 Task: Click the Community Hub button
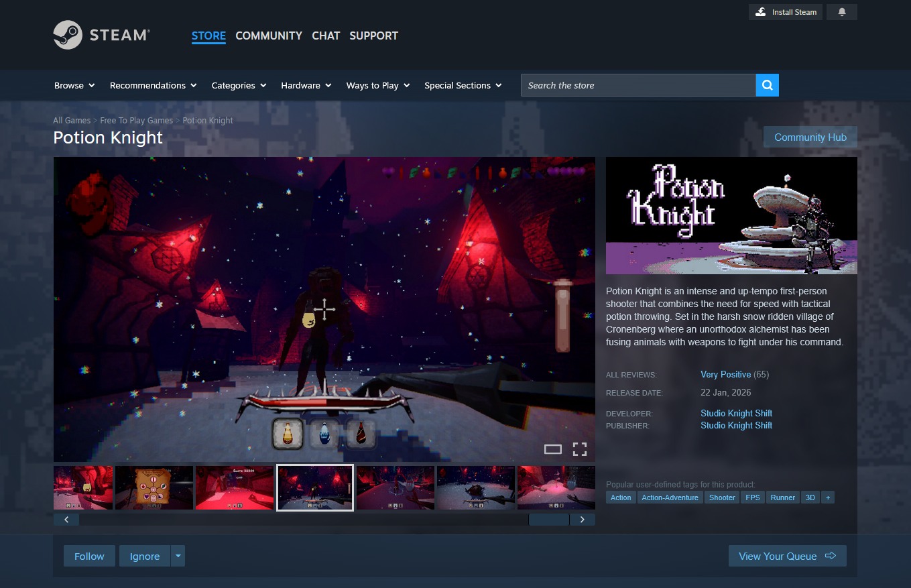pos(810,137)
